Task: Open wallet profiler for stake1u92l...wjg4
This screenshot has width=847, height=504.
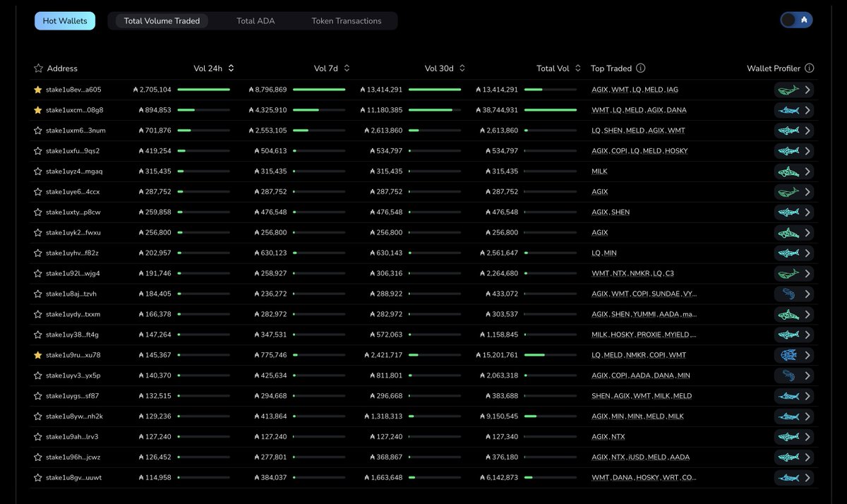Action: (794, 273)
